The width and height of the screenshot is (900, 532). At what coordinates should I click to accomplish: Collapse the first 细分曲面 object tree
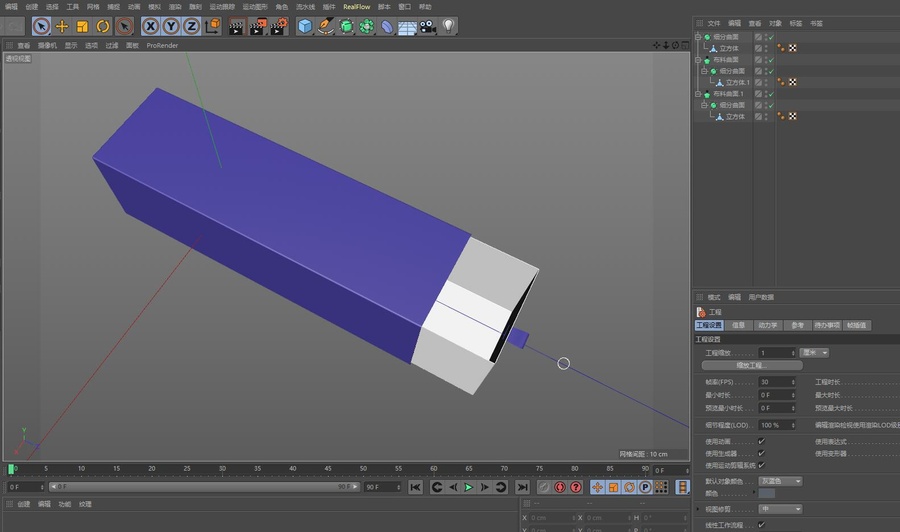699,37
